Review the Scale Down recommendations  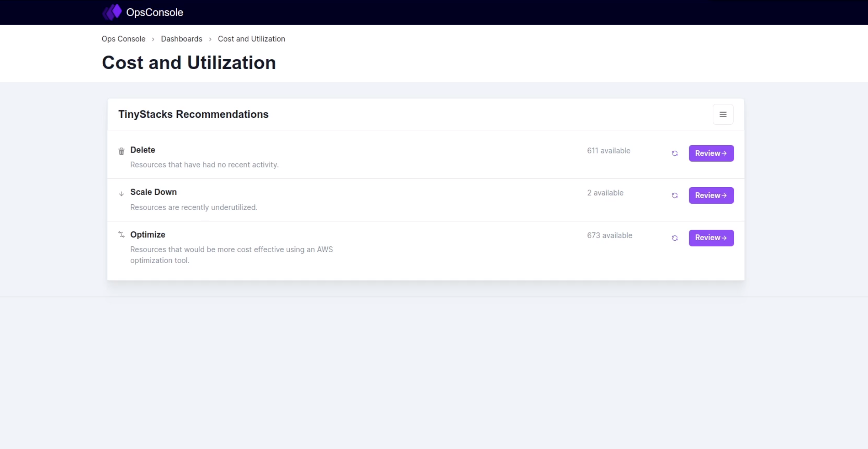(x=711, y=195)
